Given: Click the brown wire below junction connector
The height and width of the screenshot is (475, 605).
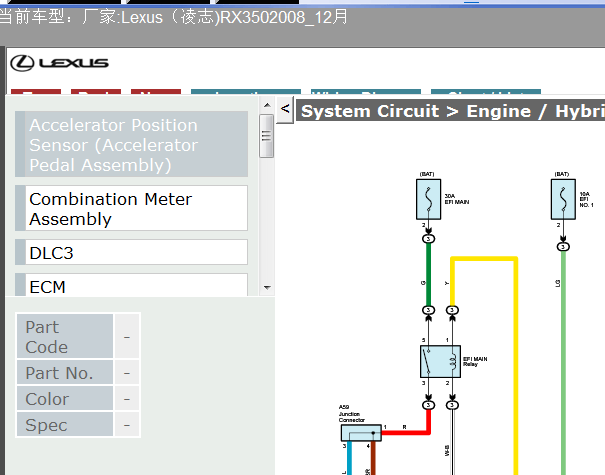Looking at the screenshot, I should (373, 458).
